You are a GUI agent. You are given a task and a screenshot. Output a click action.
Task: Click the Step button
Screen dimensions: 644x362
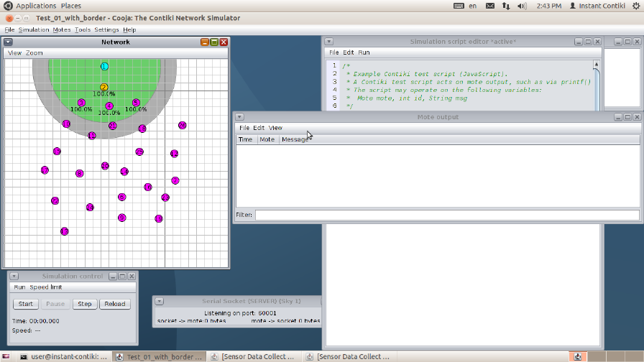coord(84,304)
